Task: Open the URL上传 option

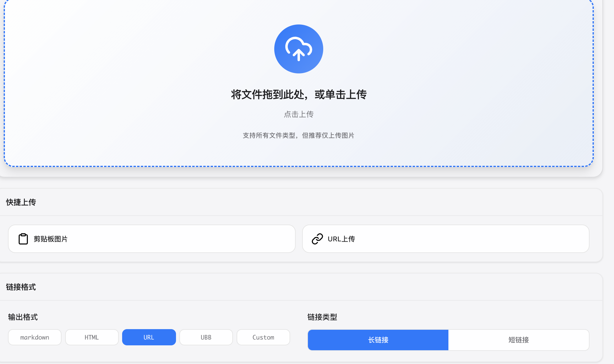Action: (445, 239)
